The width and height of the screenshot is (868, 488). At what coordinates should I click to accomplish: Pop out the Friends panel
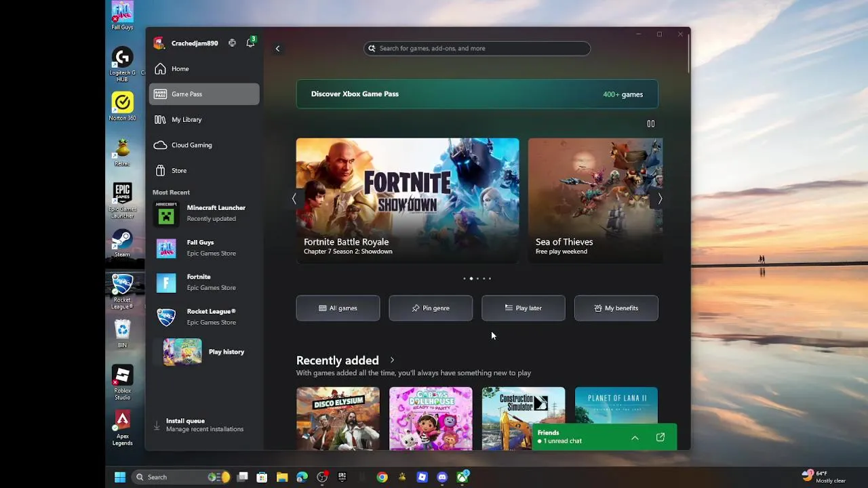660,437
